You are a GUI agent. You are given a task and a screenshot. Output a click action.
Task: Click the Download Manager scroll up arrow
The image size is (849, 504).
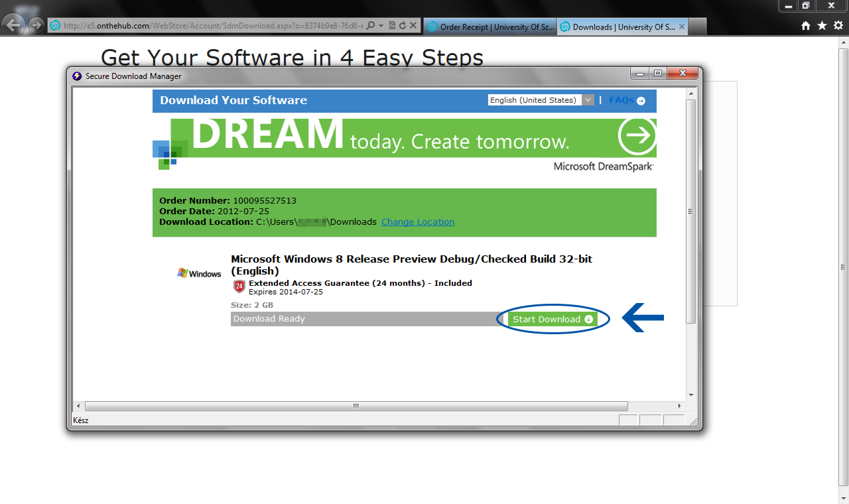click(690, 94)
